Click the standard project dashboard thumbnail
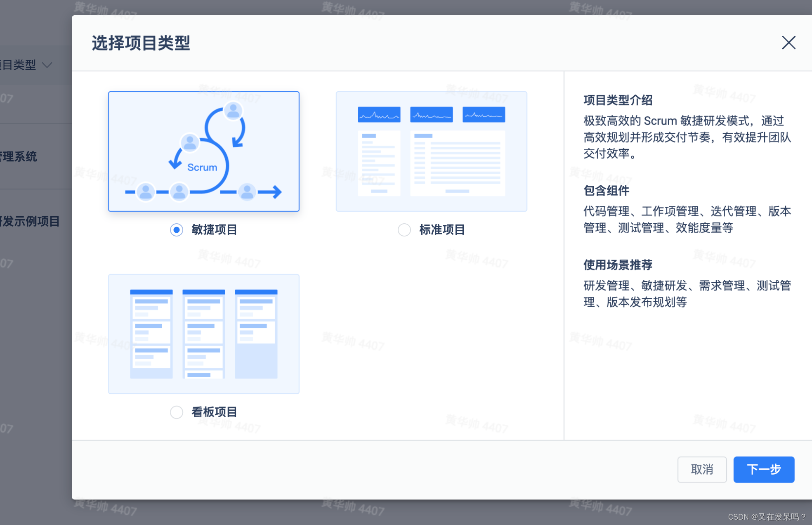This screenshot has height=525, width=812. pyautogui.click(x=431, y=151)
